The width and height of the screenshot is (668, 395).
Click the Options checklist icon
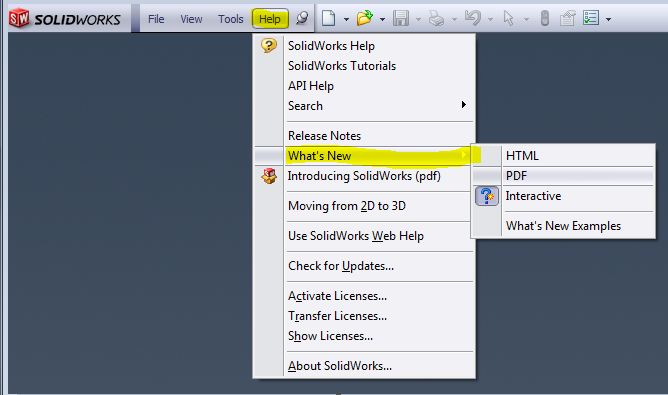[591, 18]
